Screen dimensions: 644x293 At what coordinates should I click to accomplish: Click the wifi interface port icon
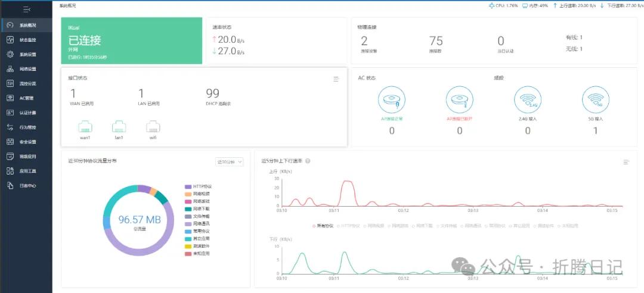(x=153, y=127)
